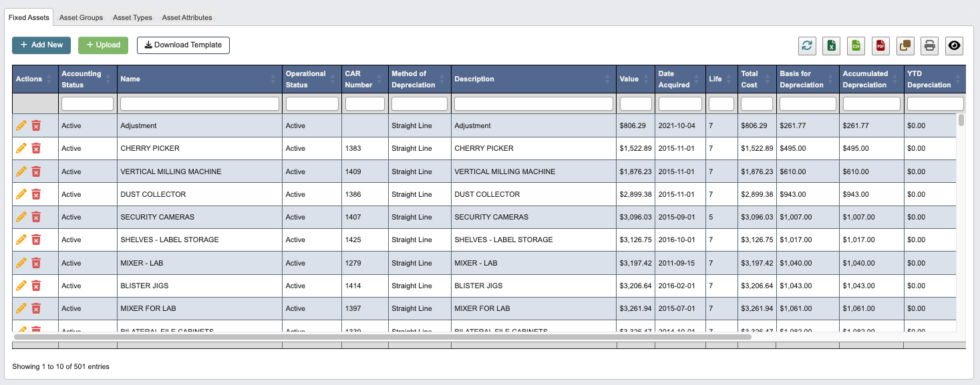Click the Add New button
Viewport: 980px width, 385px height.
pos(41,45)
